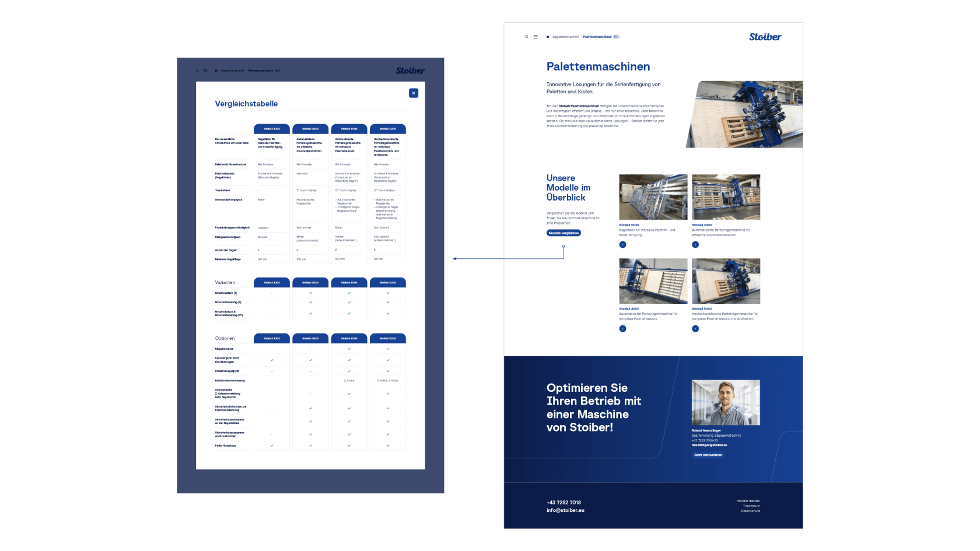Open the StoNail 1000 arrow button
Viewport: 980px width, 551px height.
pos(622,244)
